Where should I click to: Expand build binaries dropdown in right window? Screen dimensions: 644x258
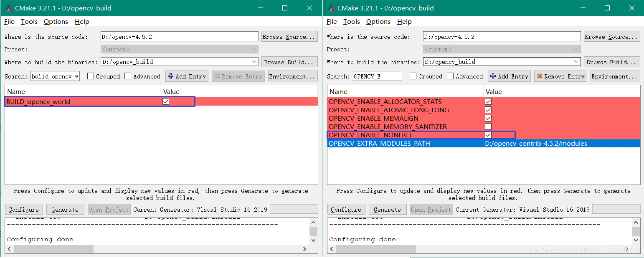576,62
